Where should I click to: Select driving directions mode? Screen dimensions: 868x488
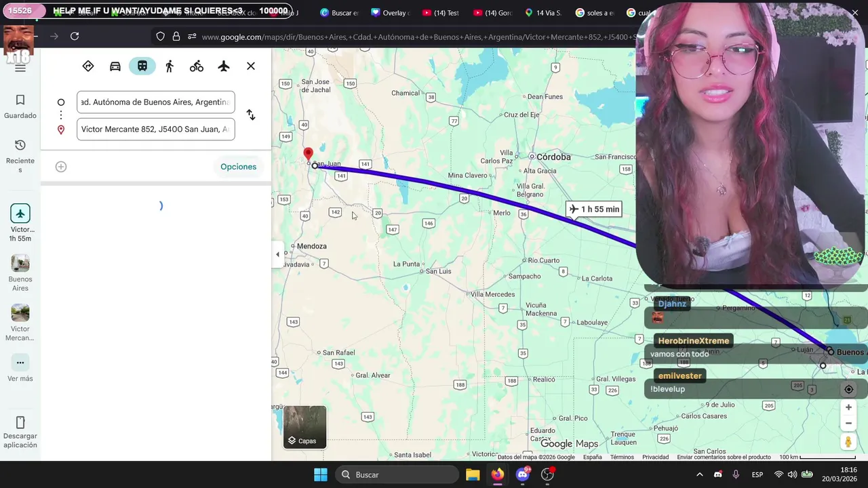coord(115,66)
